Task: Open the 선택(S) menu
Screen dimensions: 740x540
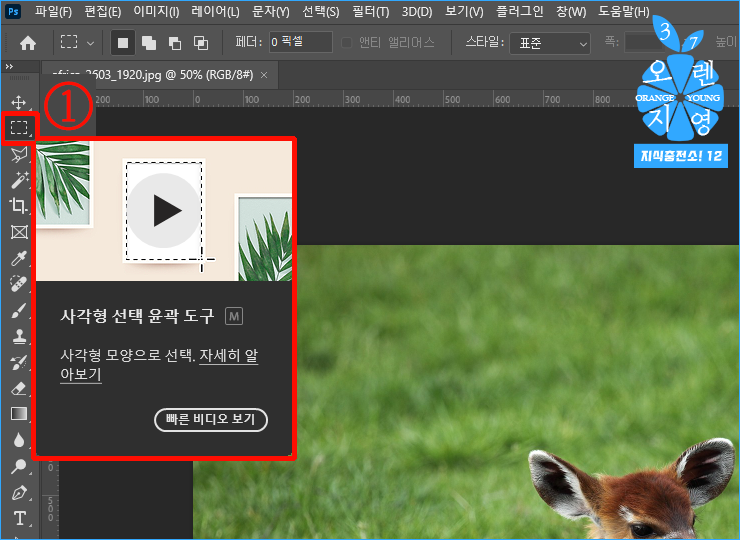Action: click(321, 11)
